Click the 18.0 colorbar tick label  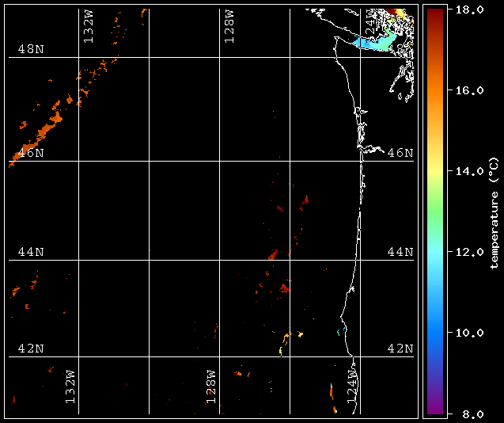coord(469,10)
